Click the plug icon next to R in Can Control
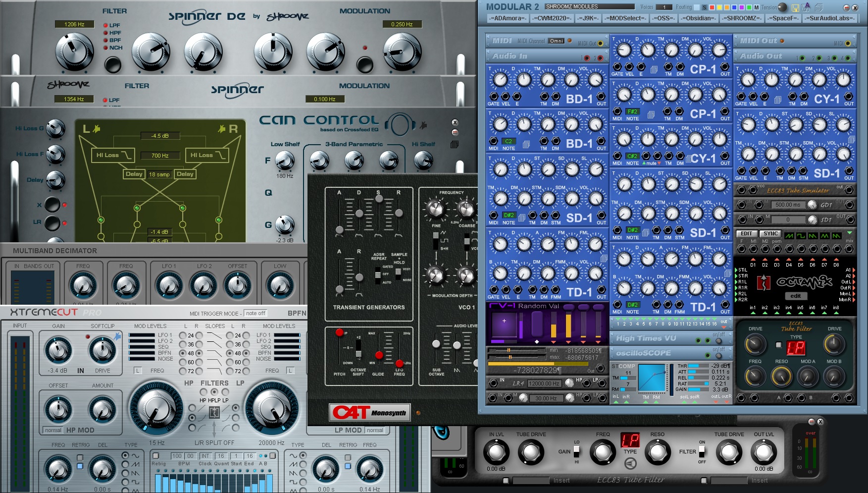Image resolution: width=868 pixels, height=493 pixels. click(221, 129)
